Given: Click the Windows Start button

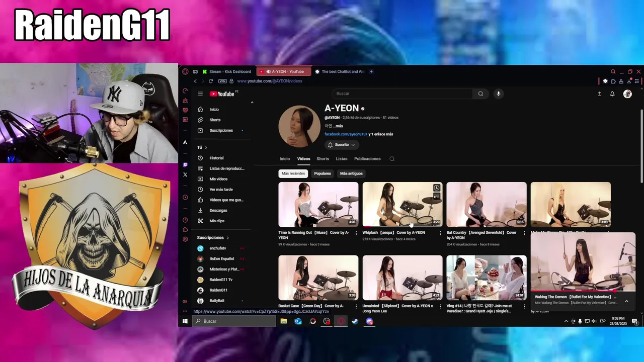Looking at the screenshot, I should 185,321.
